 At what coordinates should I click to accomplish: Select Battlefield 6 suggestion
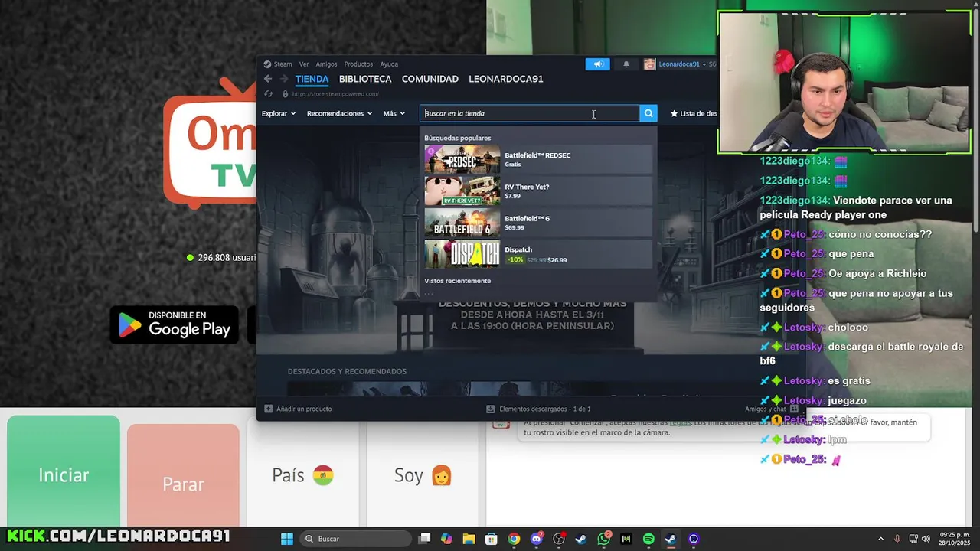(538, 222)
